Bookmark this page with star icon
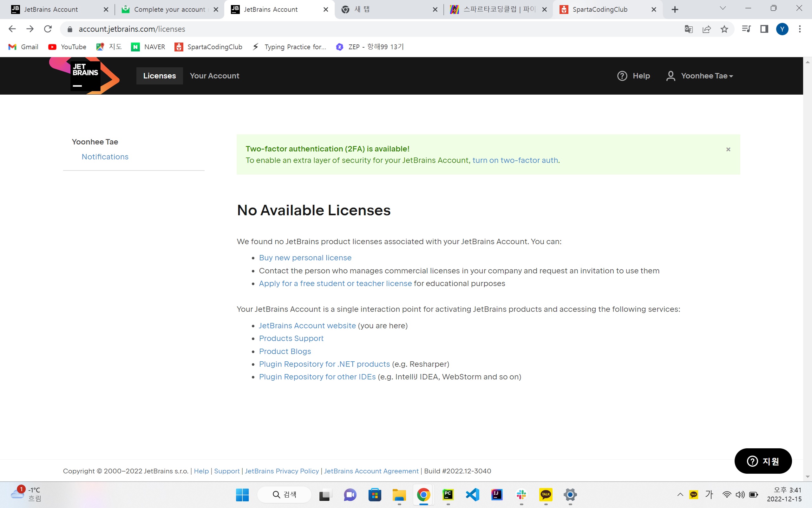This screenshot has width=812, height=508. (x=724, y=29)
